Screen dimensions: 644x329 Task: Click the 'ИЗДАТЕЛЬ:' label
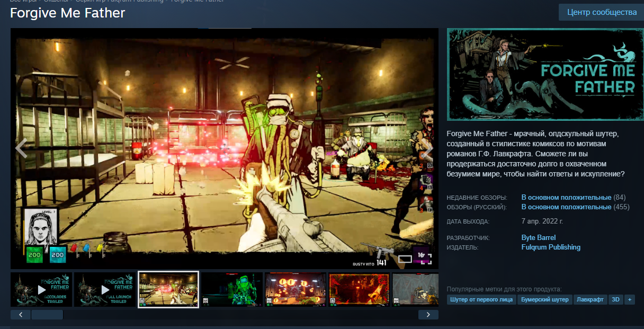click(x=463, y=248)
